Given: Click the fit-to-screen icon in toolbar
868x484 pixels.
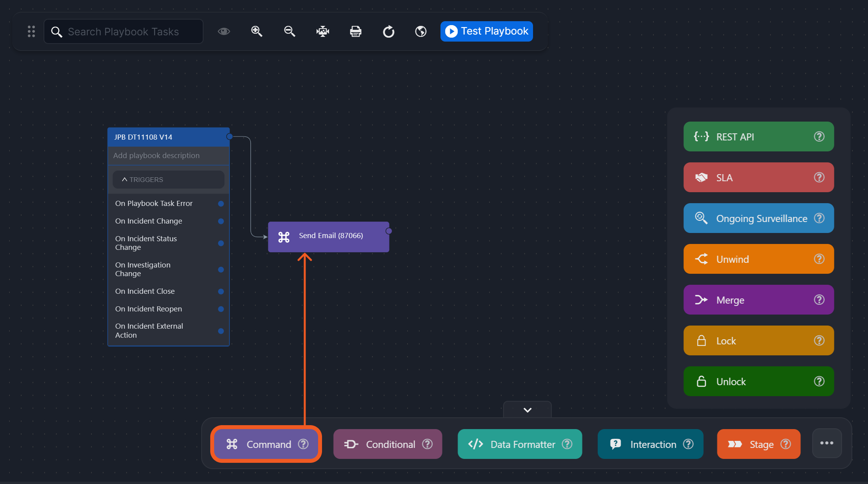Looking at the screenshot, I should pyautogui.click(x=322, y=31).
